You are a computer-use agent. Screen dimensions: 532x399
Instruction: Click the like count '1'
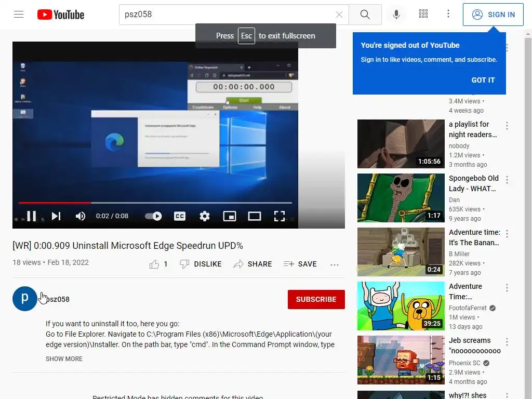(x=166, y=264)
